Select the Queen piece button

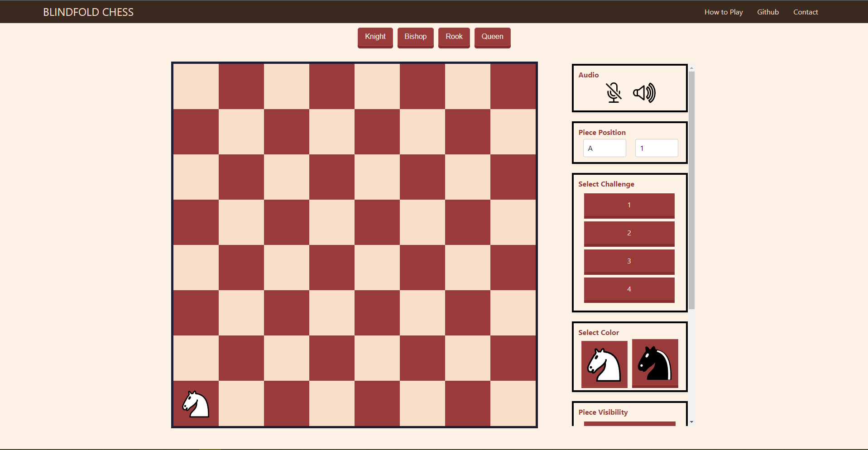[492, 38]
